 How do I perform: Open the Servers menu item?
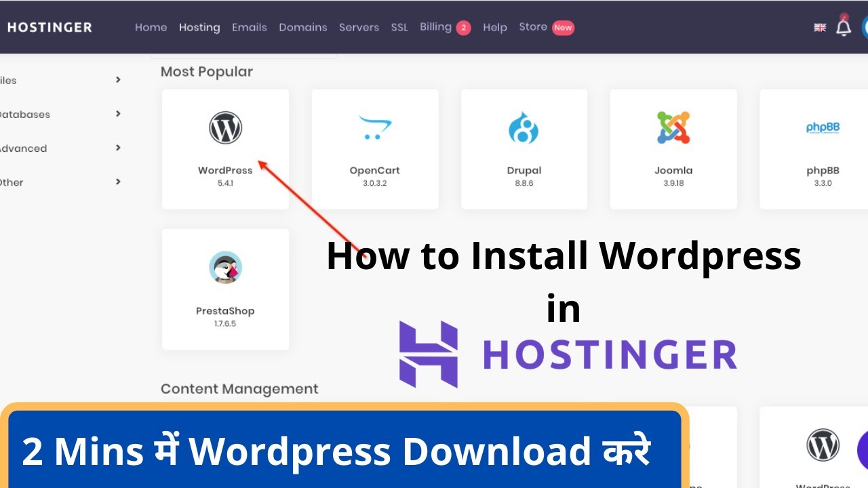(359, 27)
